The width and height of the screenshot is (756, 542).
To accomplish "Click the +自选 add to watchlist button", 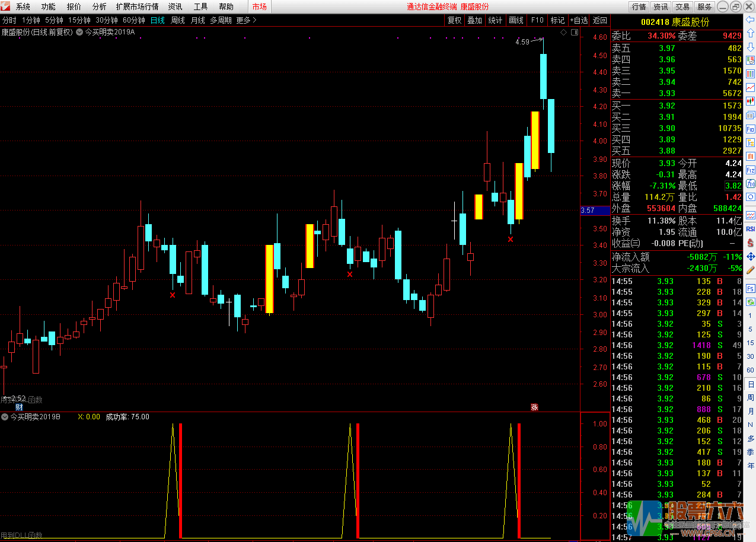I will pyautogui.click(x=579, y=20).
